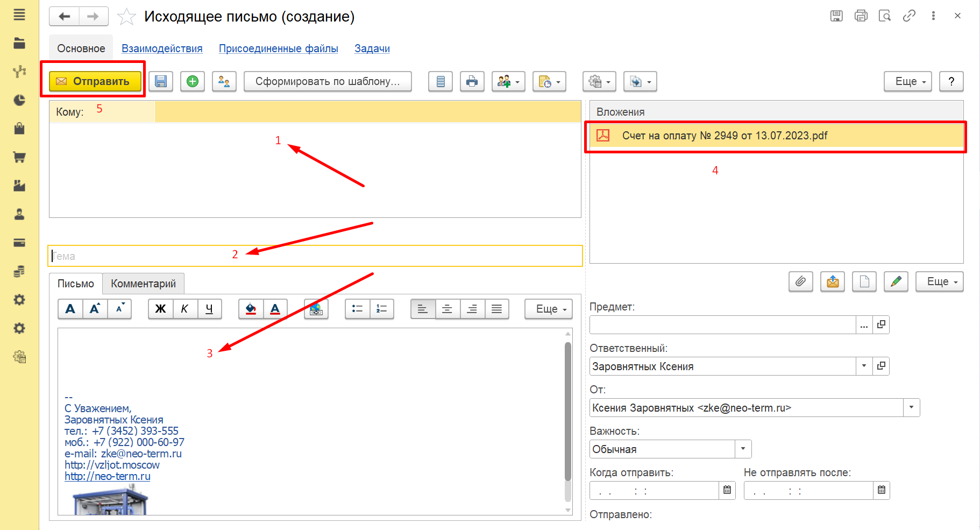Click the green plus icon in the toolbar

[193, 81]
